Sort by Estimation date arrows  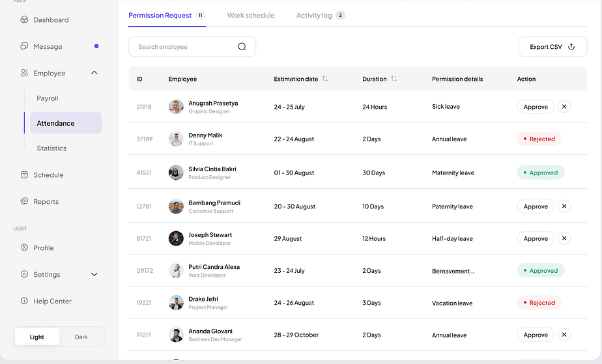(325, 79)
